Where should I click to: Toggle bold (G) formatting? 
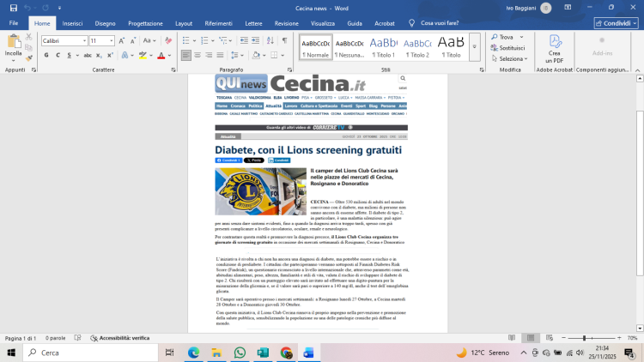pyautogui.click(x=46, y=55)
